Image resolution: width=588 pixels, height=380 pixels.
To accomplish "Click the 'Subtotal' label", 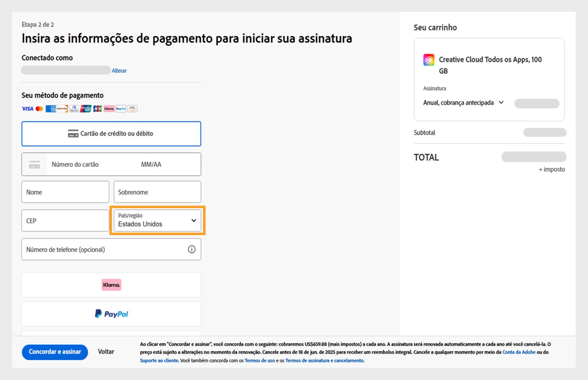I will (424, 133).
